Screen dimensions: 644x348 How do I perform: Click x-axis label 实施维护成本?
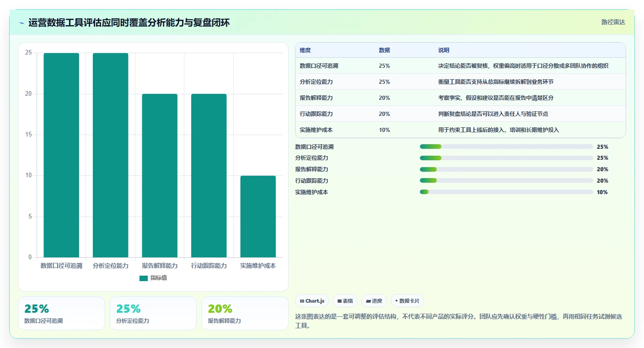point(258,266)
